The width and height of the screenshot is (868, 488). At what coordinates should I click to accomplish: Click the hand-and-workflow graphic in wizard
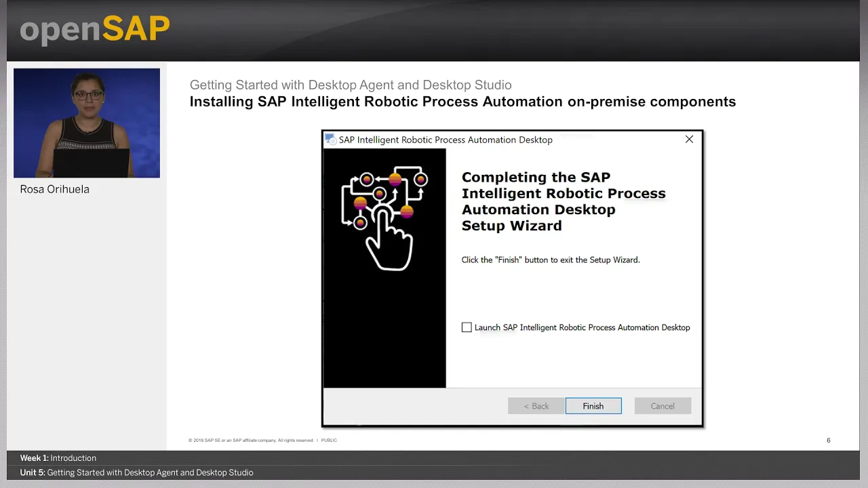(x=384, y=217)
